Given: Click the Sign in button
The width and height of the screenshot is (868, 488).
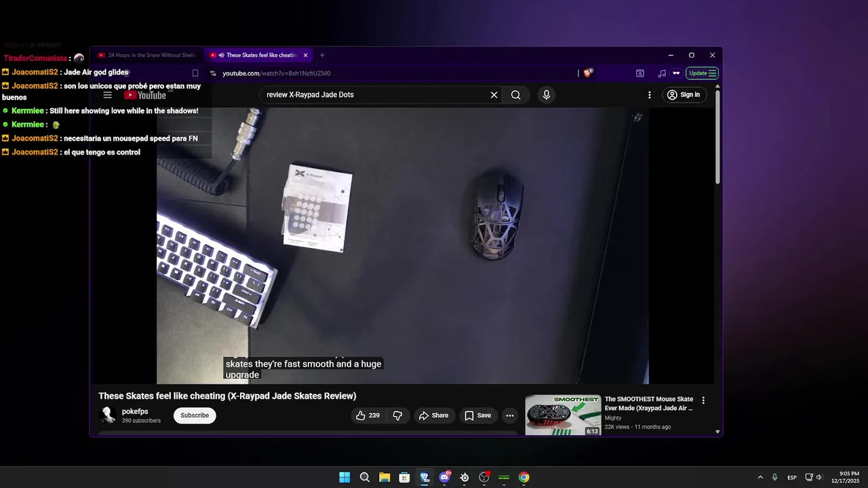Looking at the screenshot, I should pos(684,95).
